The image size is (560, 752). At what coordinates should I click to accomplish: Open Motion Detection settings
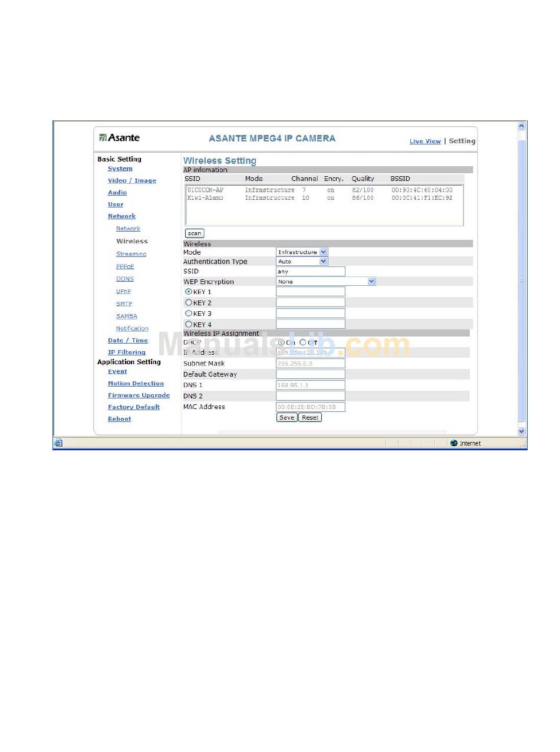tap(136, 384)
